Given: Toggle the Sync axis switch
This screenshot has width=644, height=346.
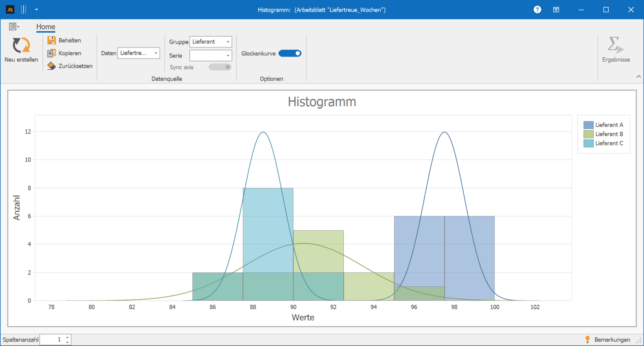Looking at the screenshot, I should (x=220, y=67).
